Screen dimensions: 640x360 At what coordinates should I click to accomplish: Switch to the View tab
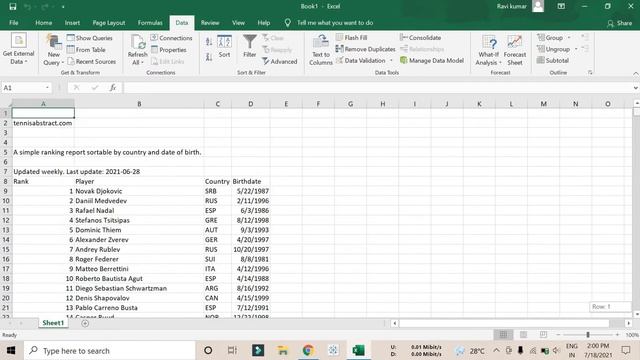click(238, 23)
